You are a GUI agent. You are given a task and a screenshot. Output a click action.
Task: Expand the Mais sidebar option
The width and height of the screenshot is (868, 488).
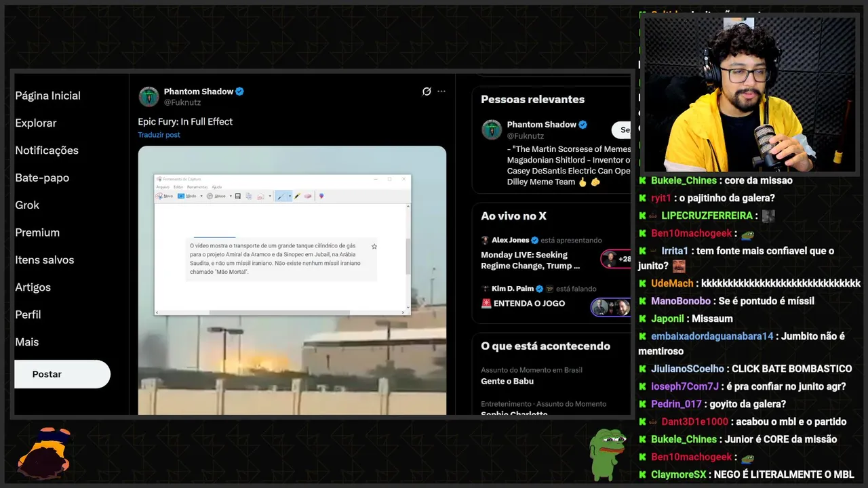[x=26, y=342]
